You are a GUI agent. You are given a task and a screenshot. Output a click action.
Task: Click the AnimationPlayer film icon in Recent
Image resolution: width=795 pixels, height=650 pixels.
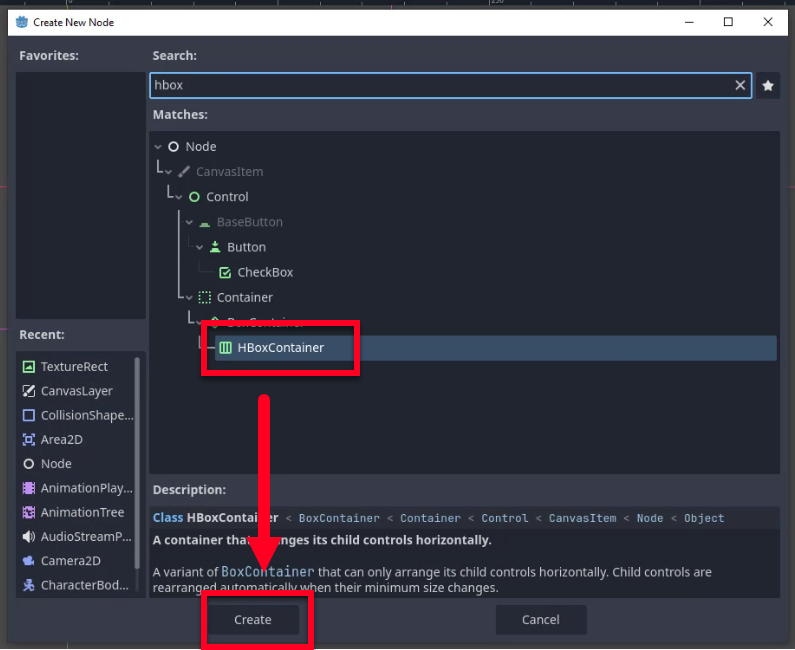pos(29,488)
